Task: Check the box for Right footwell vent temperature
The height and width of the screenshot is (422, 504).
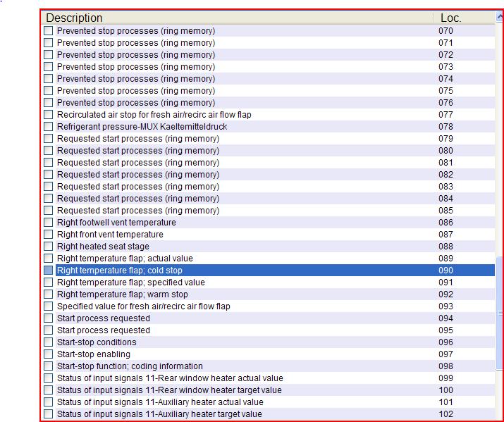Action: (x=48, y=223)
